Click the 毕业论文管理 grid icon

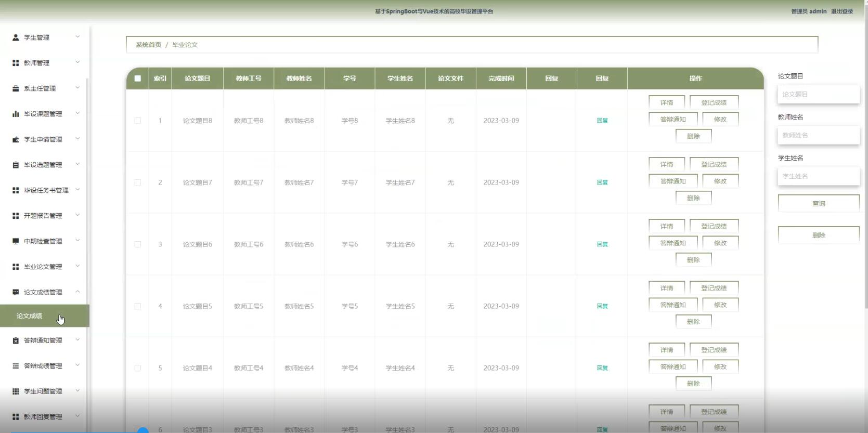pyautogui.click(x=16, y=267)
